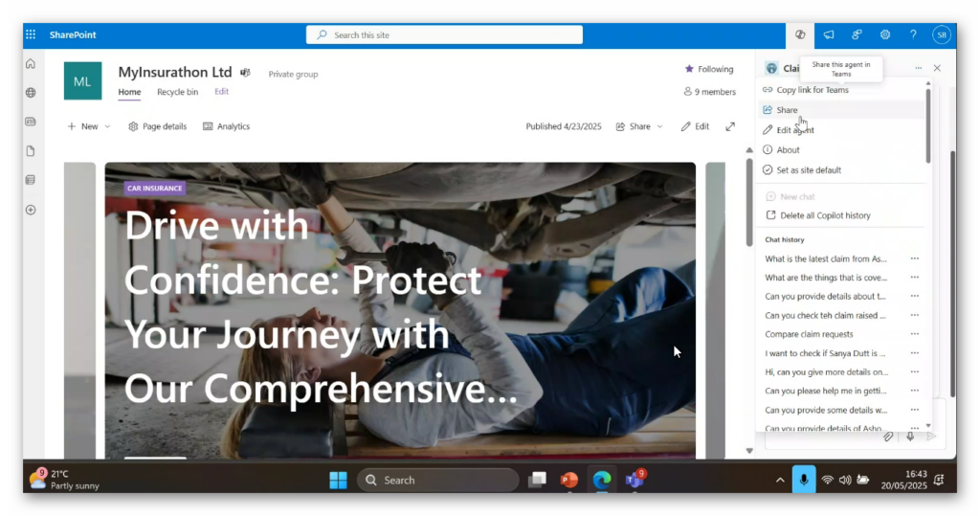Go to Home icon in left rail

click(x=31, y=64)
